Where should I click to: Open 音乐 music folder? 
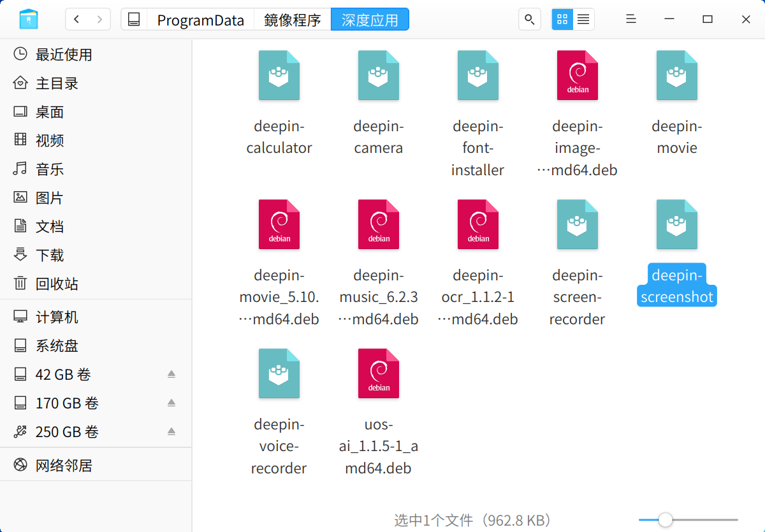[x=96, y=169]
